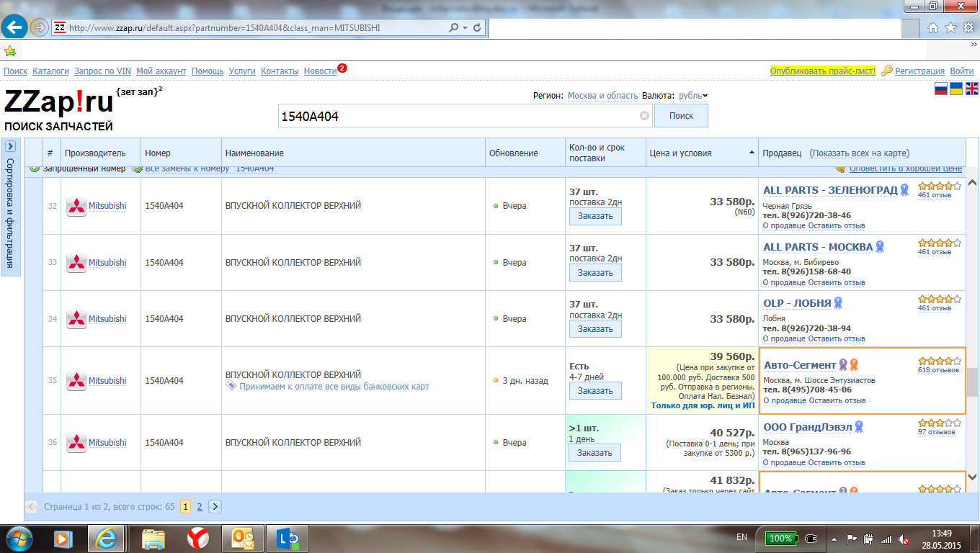Open the browser home page icon
980x553 pixels.
tap(933, 28)
